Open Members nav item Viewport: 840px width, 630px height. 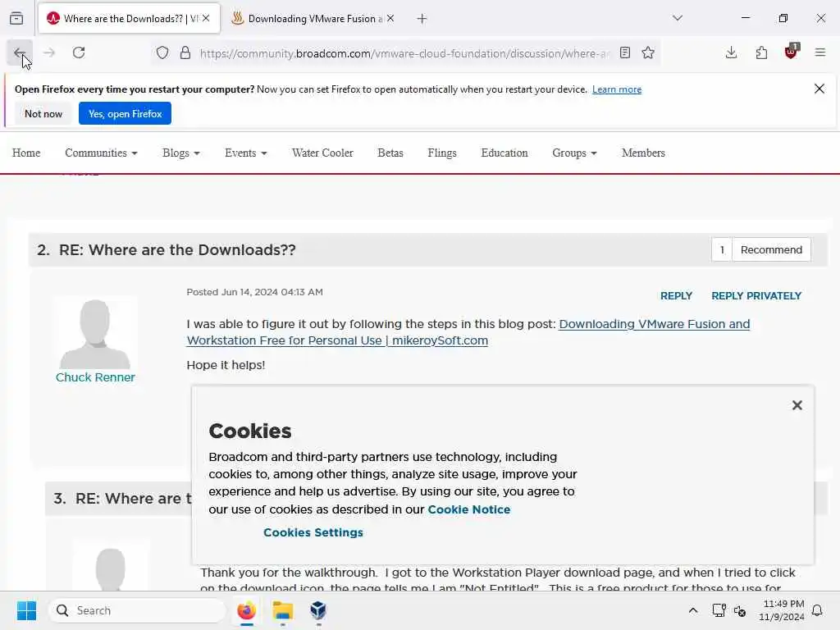(x=643, y=153)
